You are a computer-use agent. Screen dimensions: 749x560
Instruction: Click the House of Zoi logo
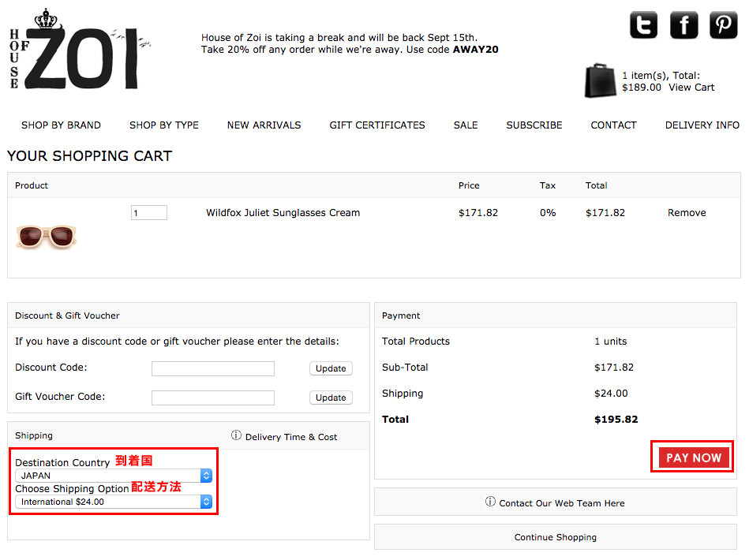(x=80, y=49)
